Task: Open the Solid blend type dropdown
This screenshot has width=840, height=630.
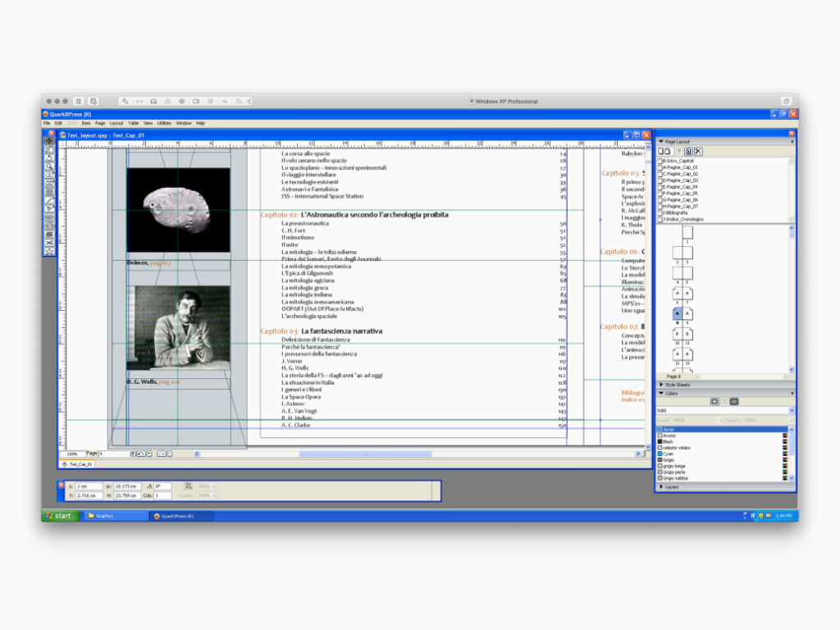Action: pos(792,410)
